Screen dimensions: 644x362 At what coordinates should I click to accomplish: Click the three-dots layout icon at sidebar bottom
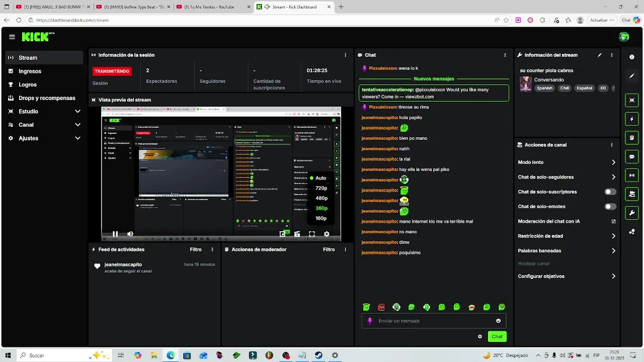(x=632, y=232)
